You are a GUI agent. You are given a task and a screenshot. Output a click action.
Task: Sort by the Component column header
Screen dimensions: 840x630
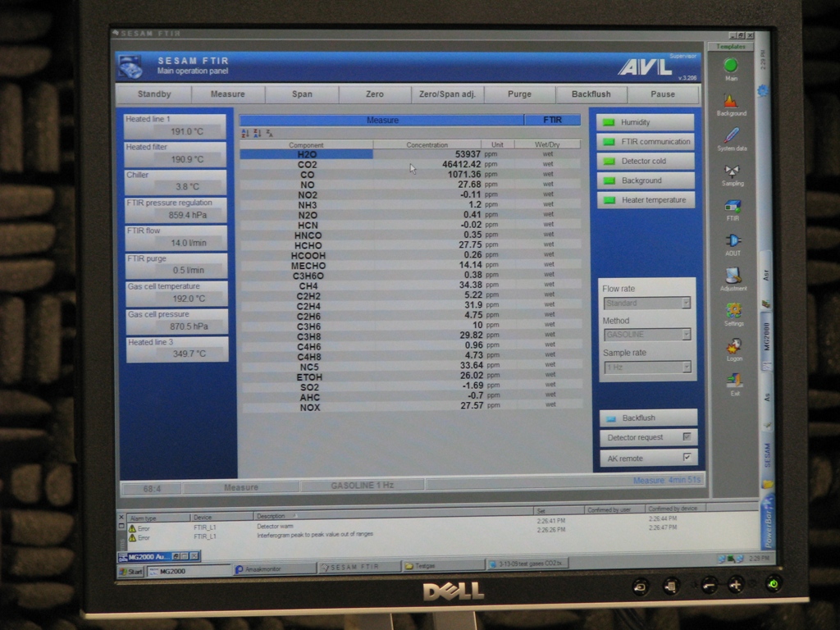(x=306, y=145)
